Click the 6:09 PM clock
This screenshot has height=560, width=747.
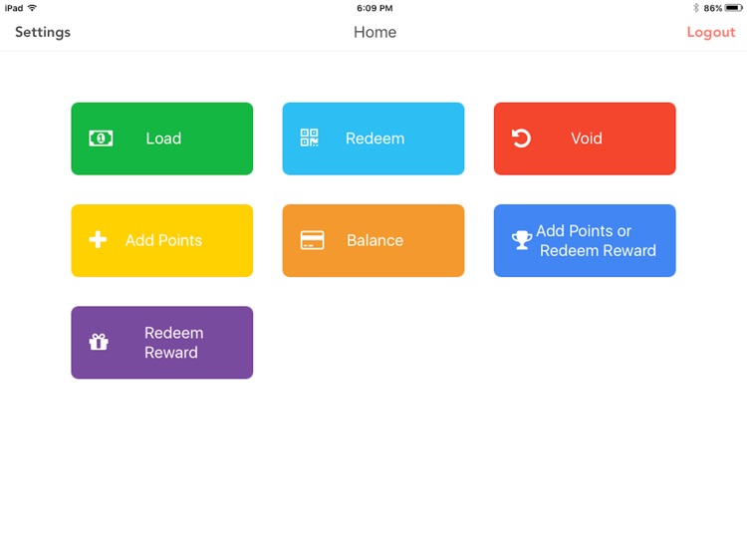pos(374,8)
